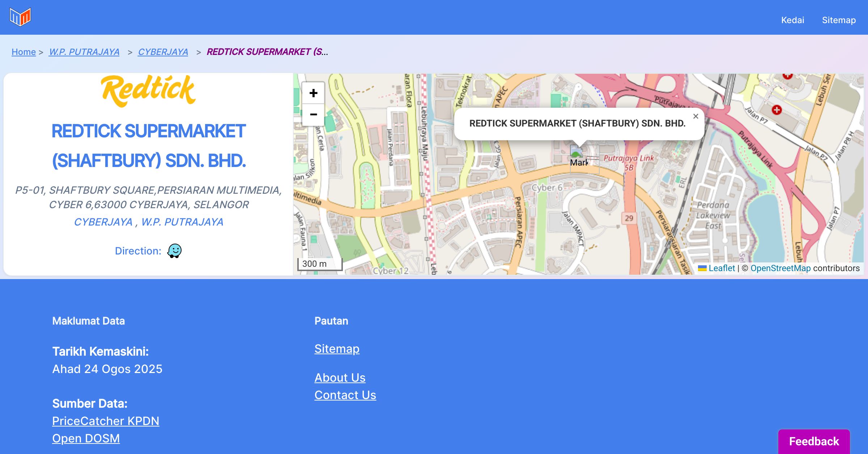Open PriceCatcher KPDN data source link
Viewport: 868px width, 454px height.
pos(106,421)
